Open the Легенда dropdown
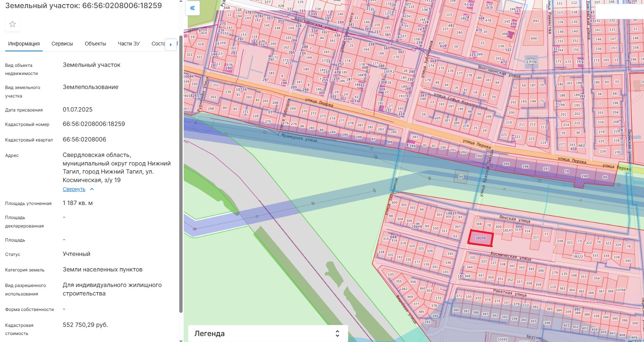 point(268,334)
